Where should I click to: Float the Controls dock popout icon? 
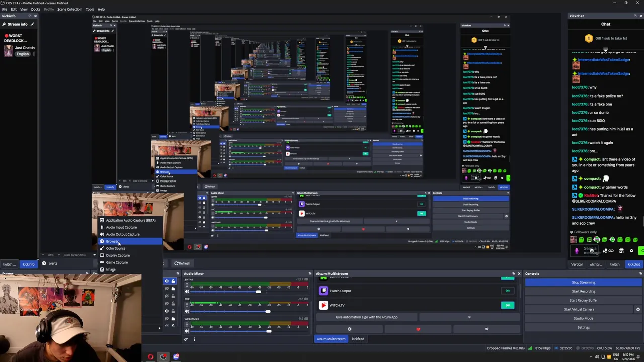[640, 274]
